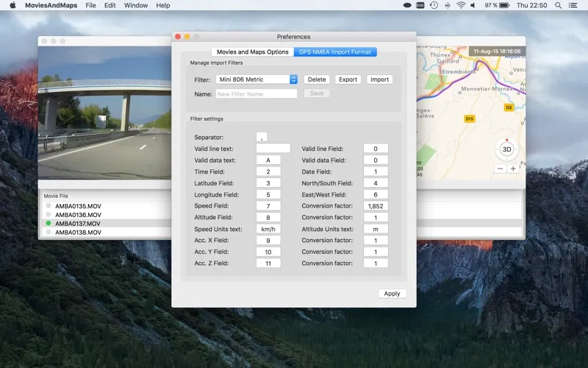Viewport: 588px width, 368px height.
Task: Switch to Movies and Maps Options tab
Action: click(253, 52)
